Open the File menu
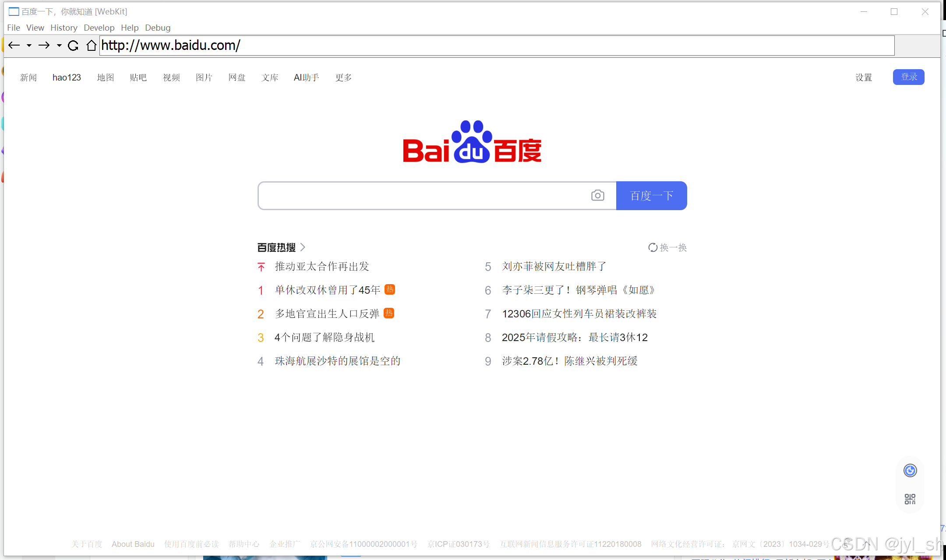 pyautogui.click(x=14, y=28)
